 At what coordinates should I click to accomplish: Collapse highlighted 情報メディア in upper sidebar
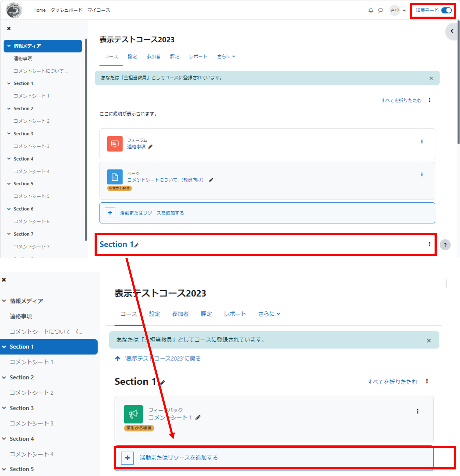click(x=9, y=46)
